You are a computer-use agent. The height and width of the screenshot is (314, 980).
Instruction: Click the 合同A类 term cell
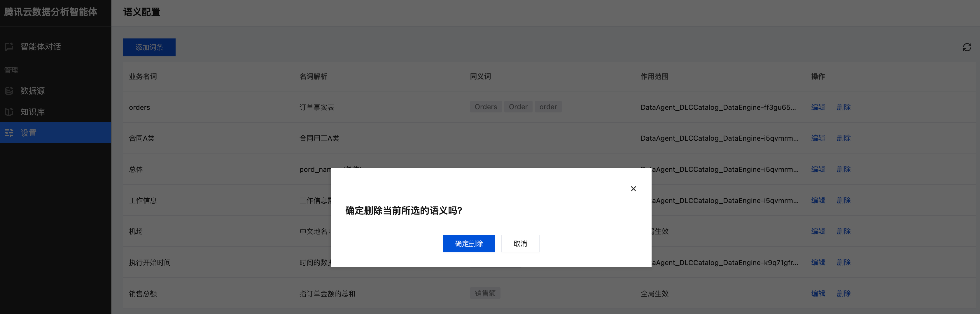point(141,138)
